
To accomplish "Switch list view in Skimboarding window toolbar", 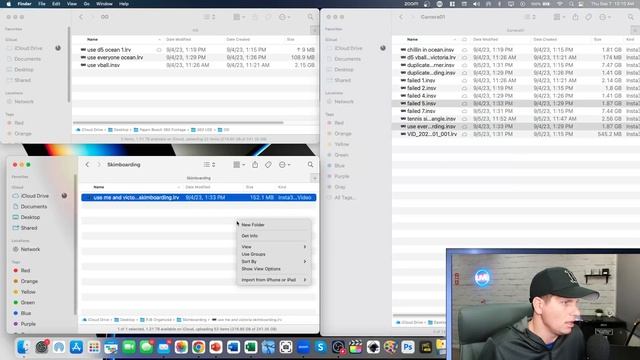I will click(x=209, y=164).
